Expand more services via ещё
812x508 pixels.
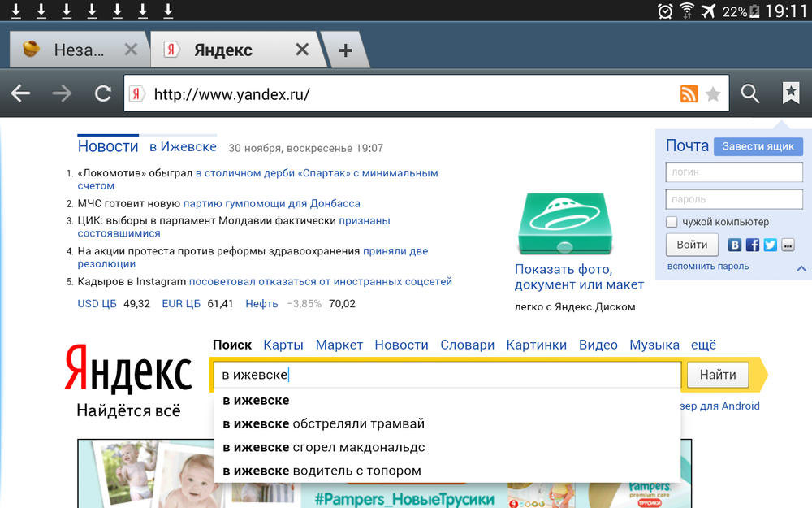tap(703, 345)
